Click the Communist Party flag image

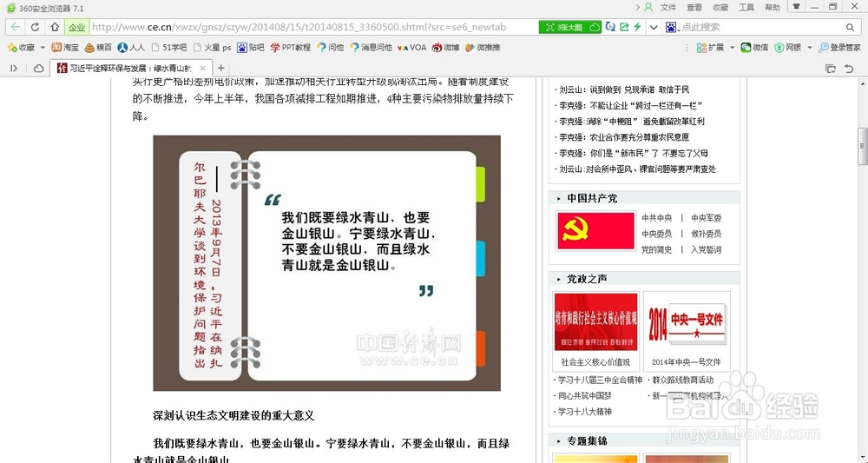(595, 231)
